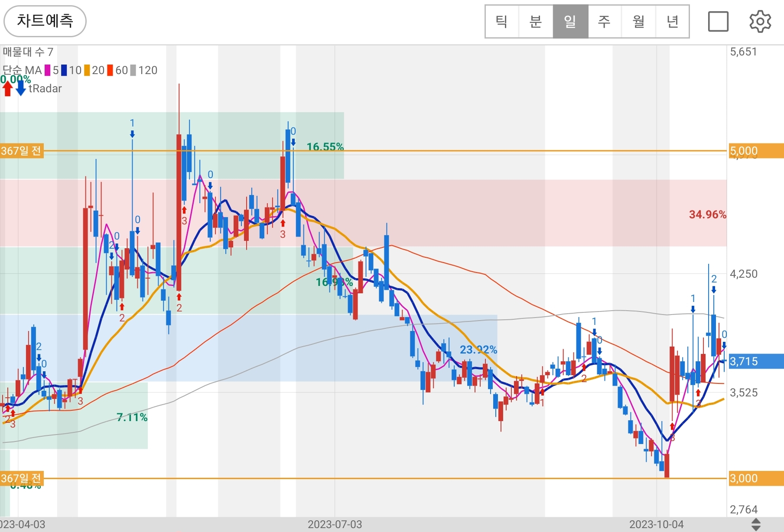The image size is (784, 532).
Task: Click the lower 367일 전 line label
Action: (22, 478)
